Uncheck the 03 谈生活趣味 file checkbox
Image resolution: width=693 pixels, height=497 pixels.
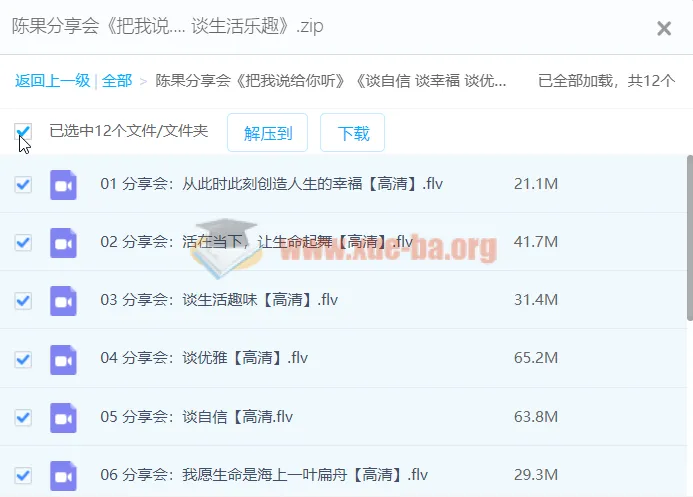pos(23,301)
